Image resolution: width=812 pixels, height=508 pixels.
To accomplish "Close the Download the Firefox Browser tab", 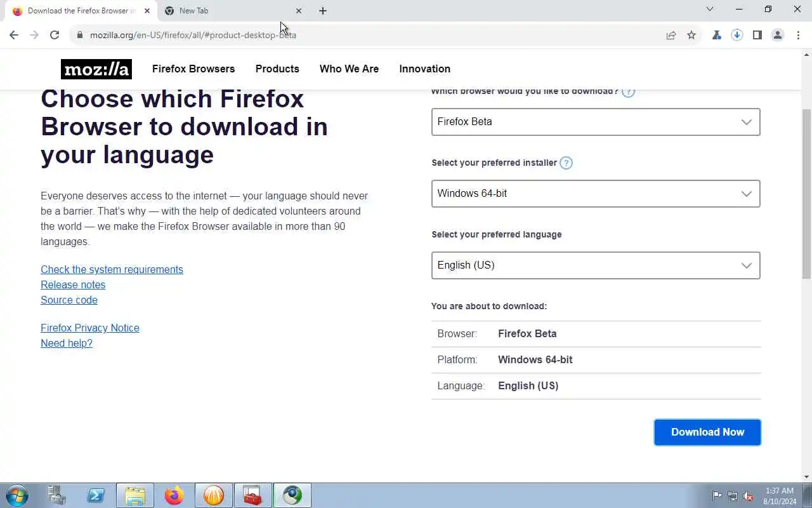I will click(x=147, y=11).
